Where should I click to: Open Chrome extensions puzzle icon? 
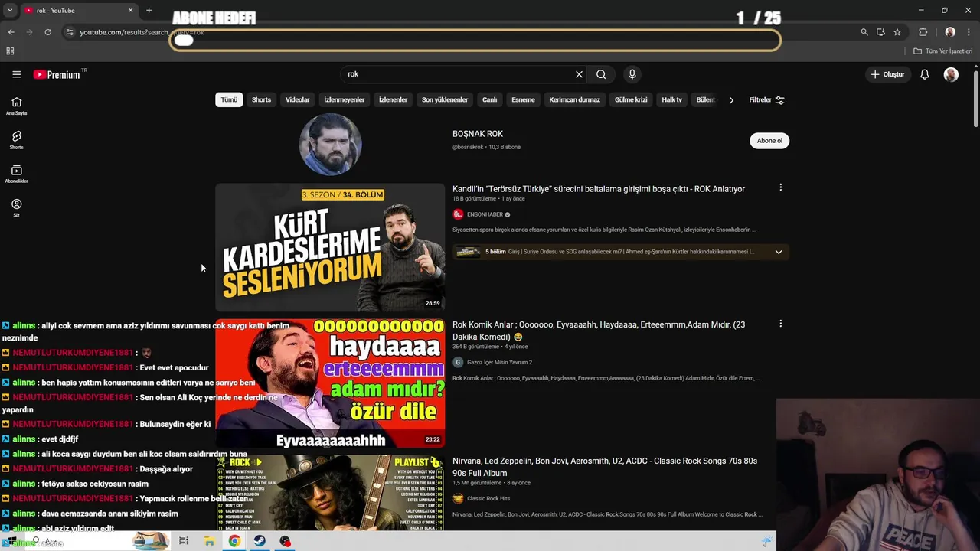923,32
